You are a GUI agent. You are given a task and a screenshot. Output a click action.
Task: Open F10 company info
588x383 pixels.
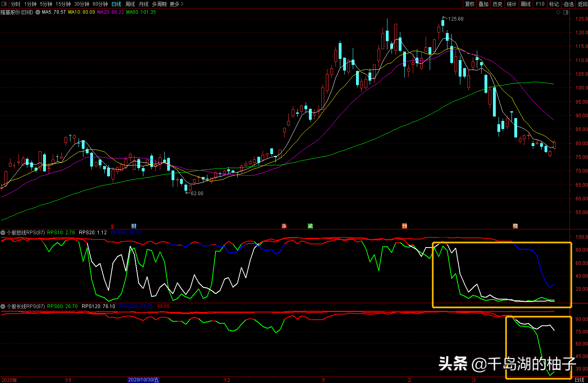pyautogui.click(x=540, y=4)
